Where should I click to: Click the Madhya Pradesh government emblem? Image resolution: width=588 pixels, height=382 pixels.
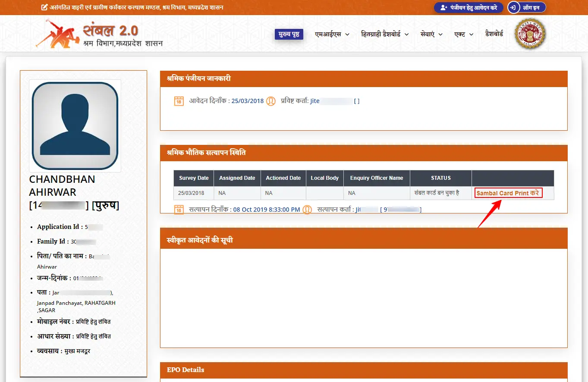point(530,34)
